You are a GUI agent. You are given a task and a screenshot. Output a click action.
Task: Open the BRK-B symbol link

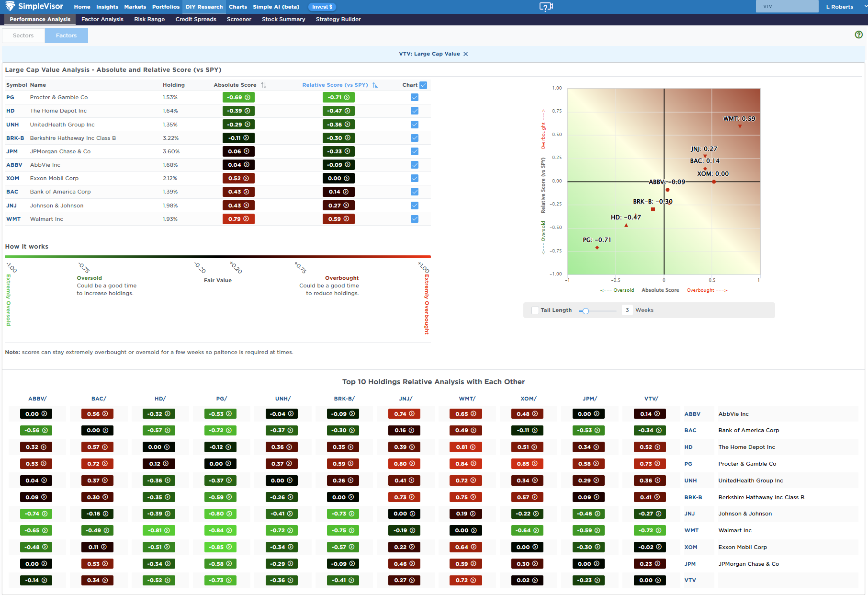[x=15, y=138]
